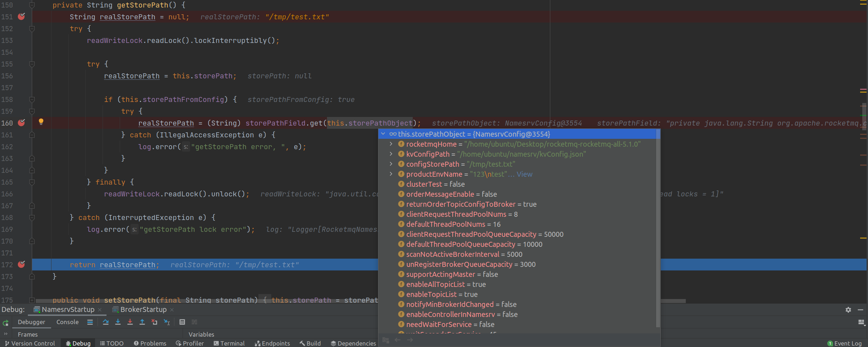Run to cursor in the debugger
The image size is (868, 347).
click(167, 322)
